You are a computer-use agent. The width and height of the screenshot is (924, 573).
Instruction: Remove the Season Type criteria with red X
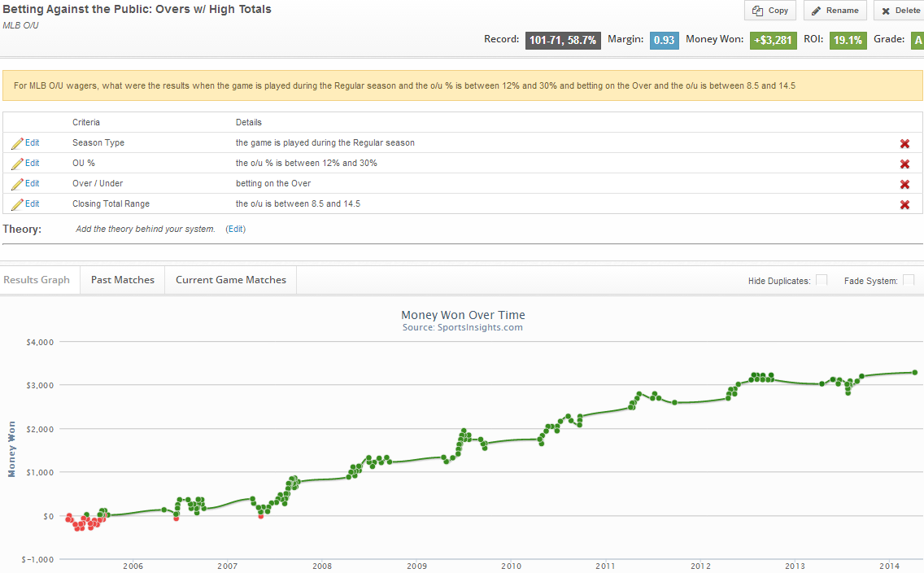[x=904, y=143]
